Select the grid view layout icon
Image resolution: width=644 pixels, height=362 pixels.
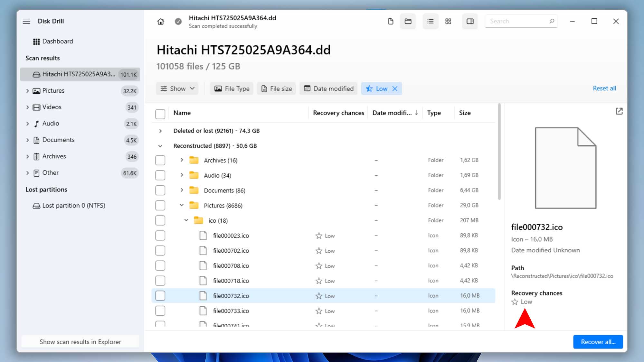[448, 21]
